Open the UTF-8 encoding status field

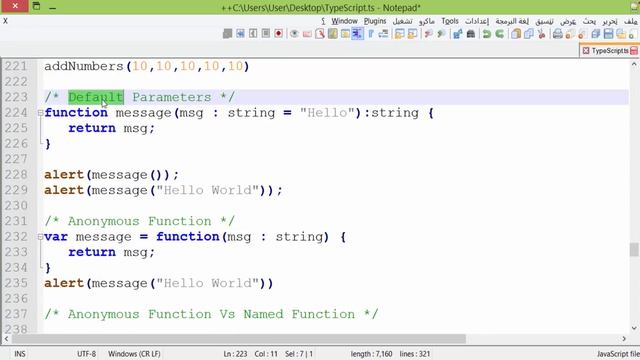click(x=86, y=354)
